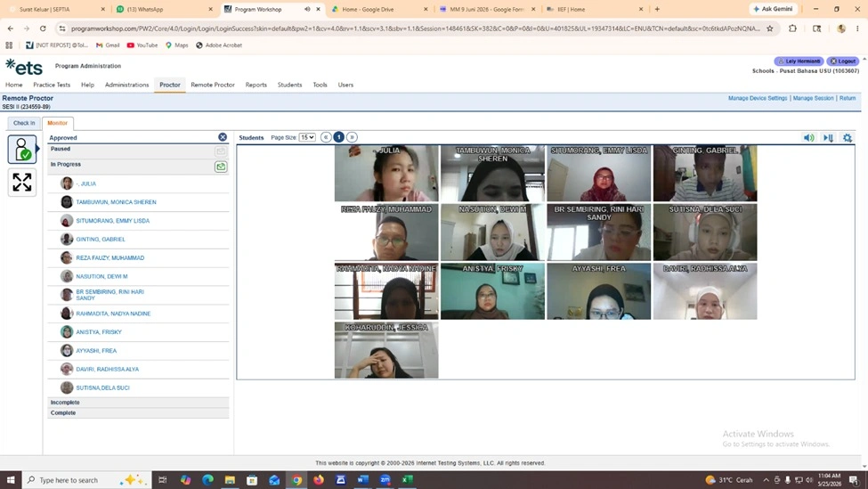Go to previous page of students
Viewport: 868px width, 489px height.
click(326, 137)
